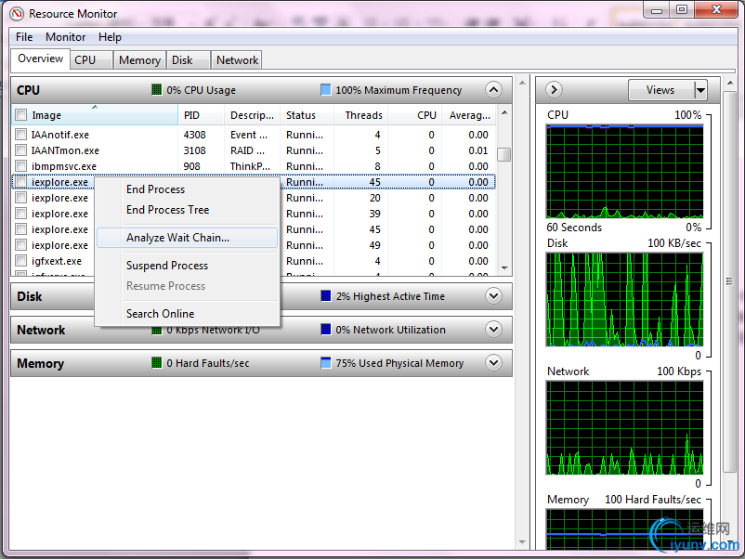Sort by the Image column header
Screen dimensions: 745x560
point(95,115)
